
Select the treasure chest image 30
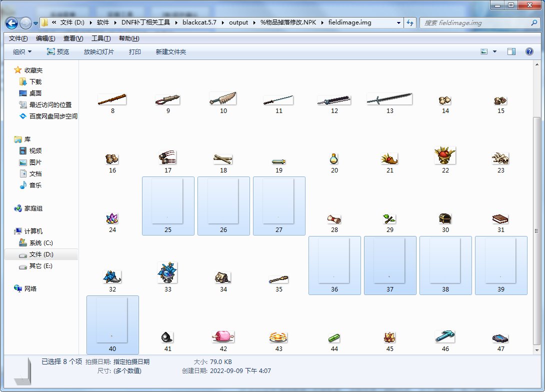tap(445, 218)
